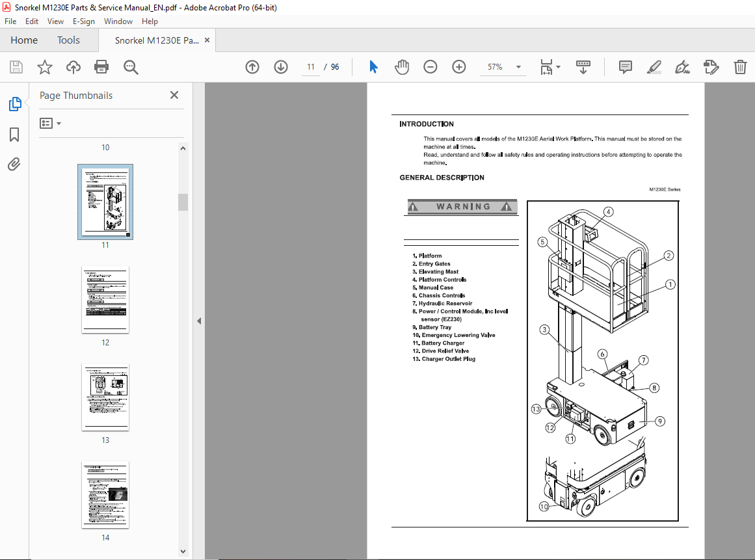Image resolution: width=755 pixels, height=560 pixels.
Task: Select page 14 thumbnail
Action: pyautogui.click(x=105, y=494)
